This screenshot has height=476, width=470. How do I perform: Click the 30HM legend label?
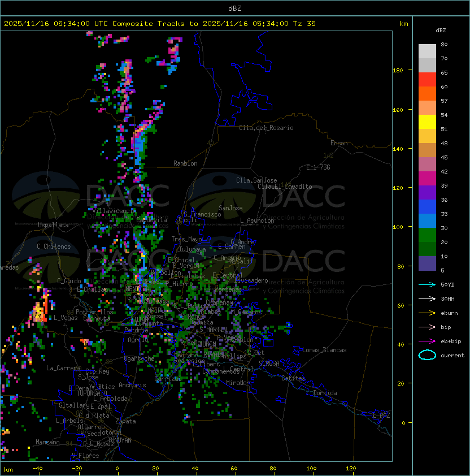[x=447, y=298]
